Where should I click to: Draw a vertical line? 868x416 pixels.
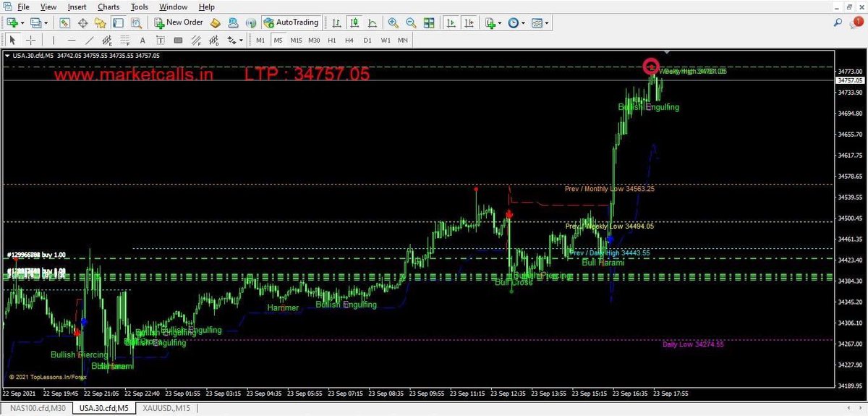click(x=54, y=40)
